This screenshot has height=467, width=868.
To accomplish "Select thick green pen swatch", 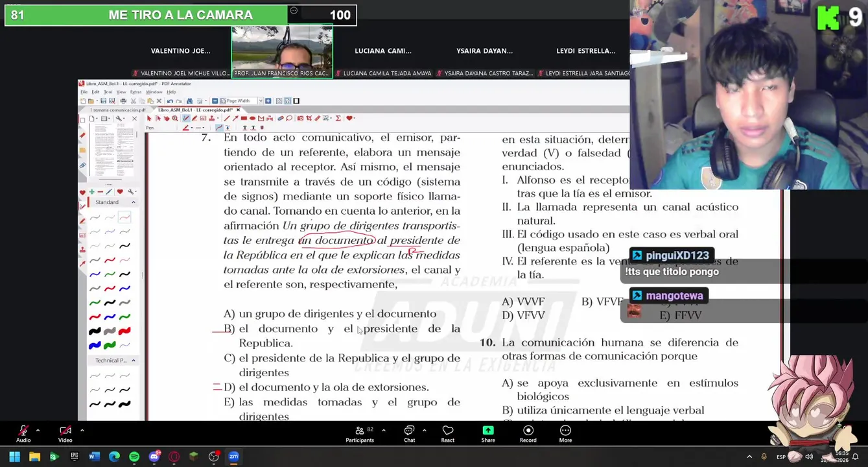I will coord(110,345).
